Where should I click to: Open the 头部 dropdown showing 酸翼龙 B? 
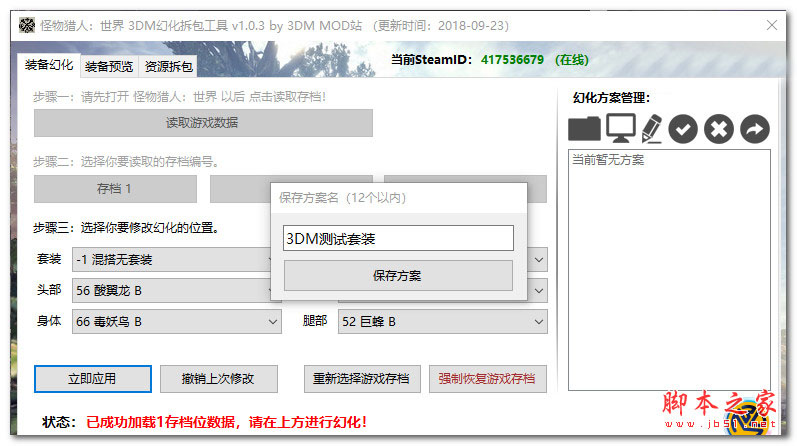point(173,291)
